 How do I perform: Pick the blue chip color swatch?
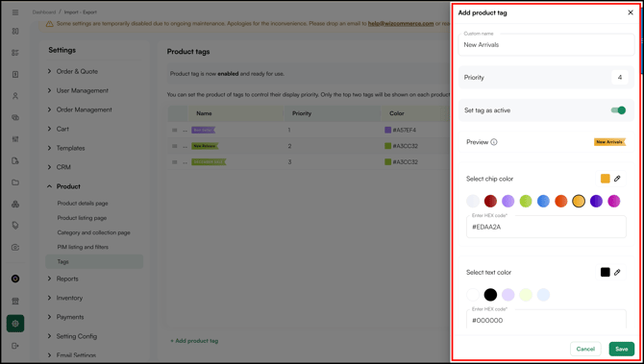click(543, 201)
